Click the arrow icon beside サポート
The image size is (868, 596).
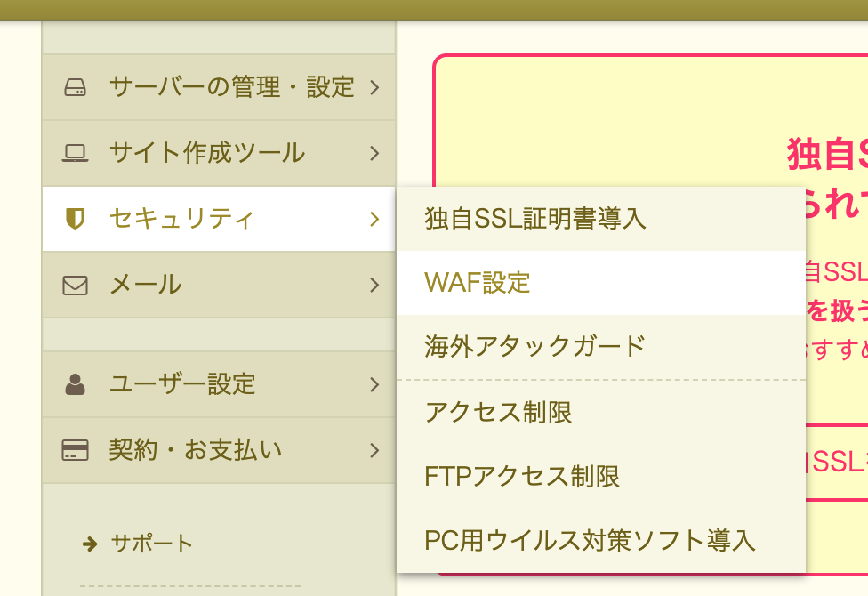coord(89,544)
